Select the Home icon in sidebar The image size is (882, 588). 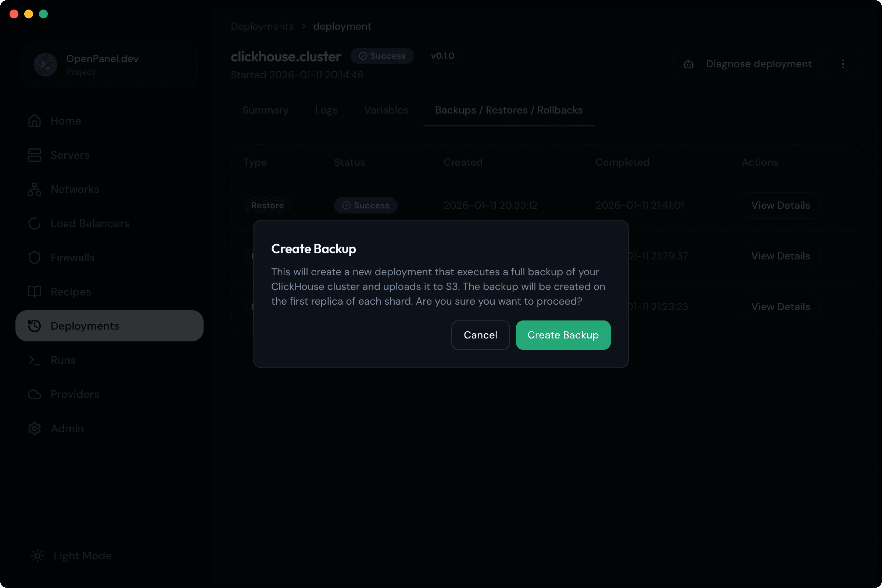click(34, 121)
